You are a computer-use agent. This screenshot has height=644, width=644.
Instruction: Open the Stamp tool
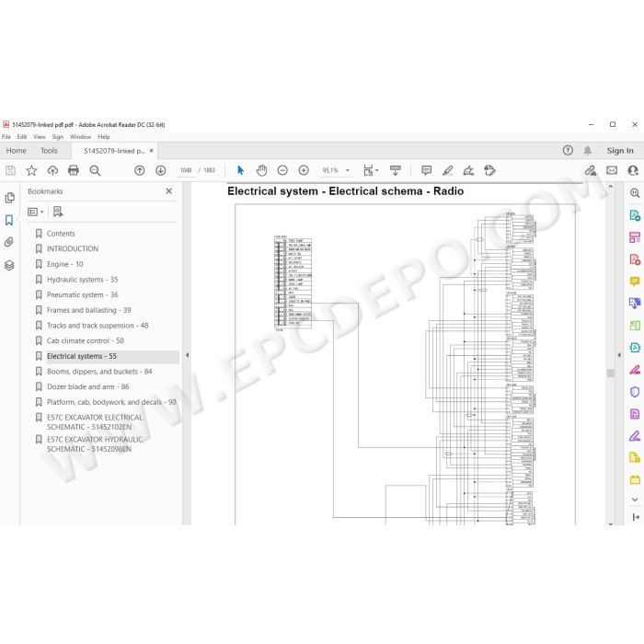point(489,170)
